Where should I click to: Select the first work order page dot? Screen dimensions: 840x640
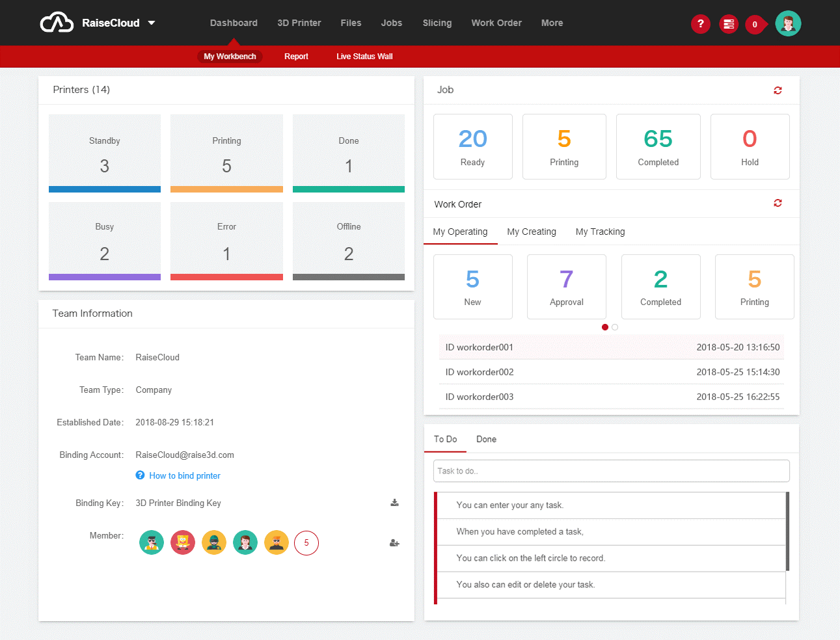pyautogui.click(x=605, y=327)
